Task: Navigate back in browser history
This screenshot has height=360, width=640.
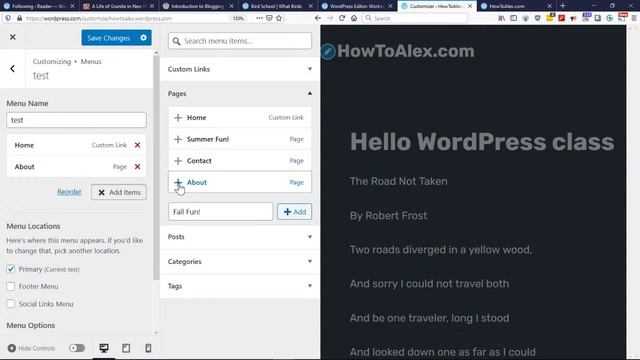Action: [318, 18]
